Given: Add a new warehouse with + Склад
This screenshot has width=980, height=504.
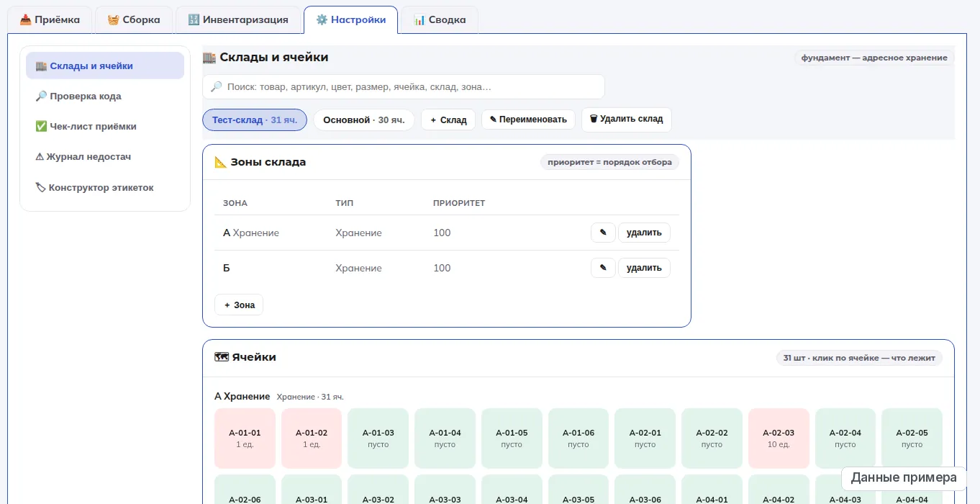Looking at the screenshot, I should click(x=448, y=120).
